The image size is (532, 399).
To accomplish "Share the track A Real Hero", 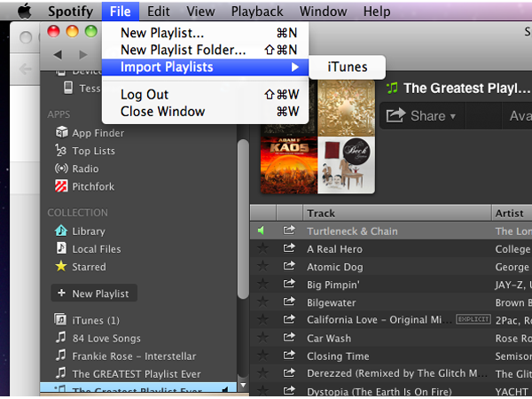I will click(289, 248).
